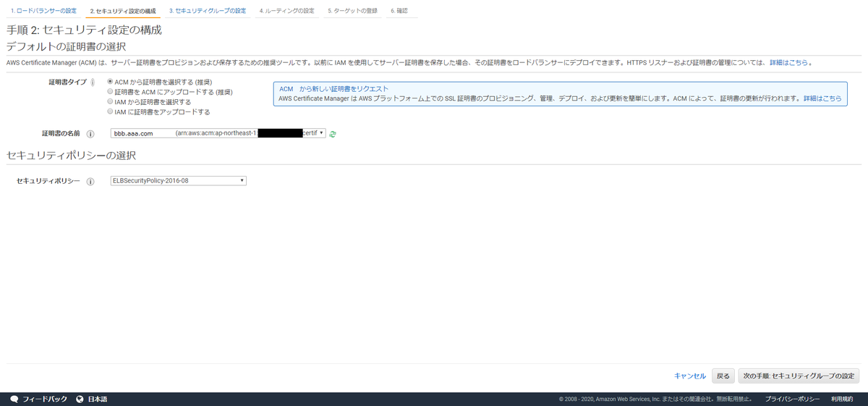Click the 証明書タイプ label
Image resolution: width=868 pixels, height=406 pixels.
[67, 83]
